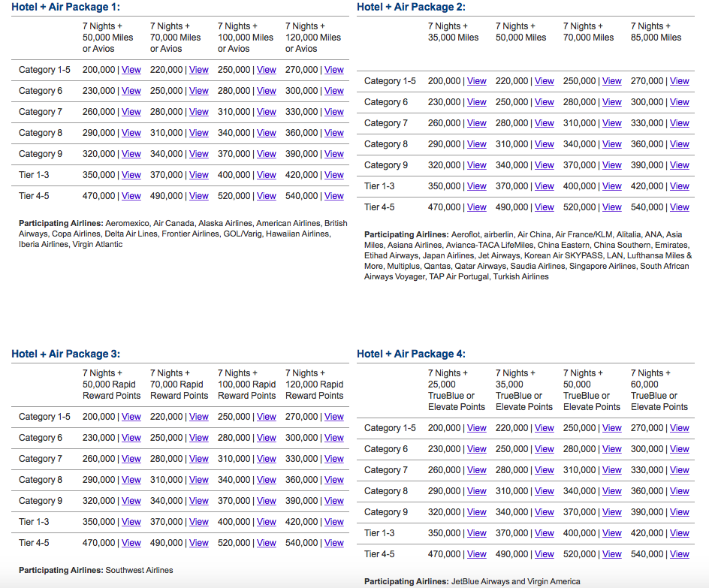This screenshot has height=588, width=709.
Task: Open Package 4 Category 6 View link beside 230,000
Action: click(x=477, y=449)
